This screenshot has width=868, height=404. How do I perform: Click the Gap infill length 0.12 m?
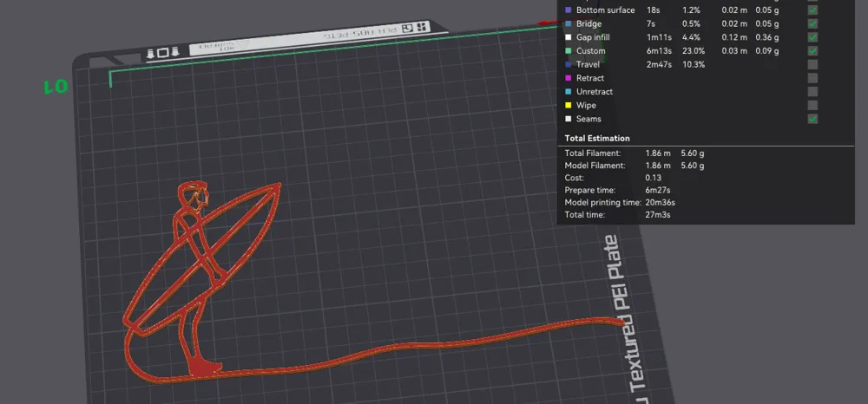[x=734, y=37]
